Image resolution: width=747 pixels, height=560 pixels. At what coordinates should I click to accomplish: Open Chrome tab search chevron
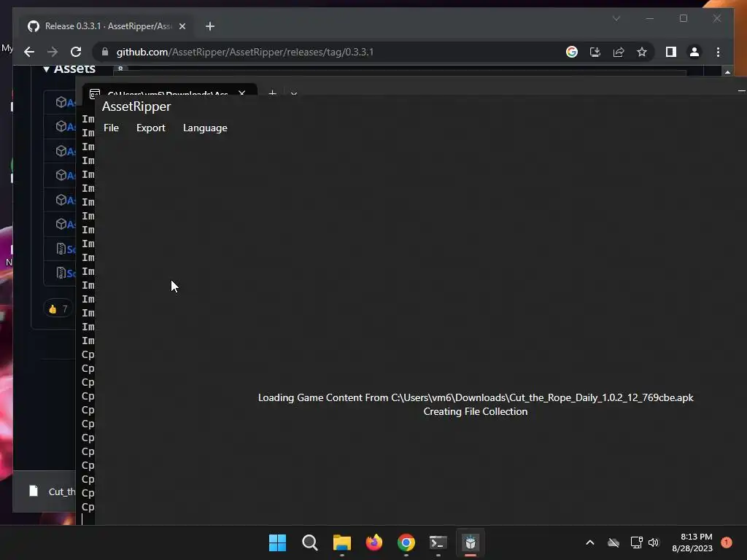(x=616, y=18)
